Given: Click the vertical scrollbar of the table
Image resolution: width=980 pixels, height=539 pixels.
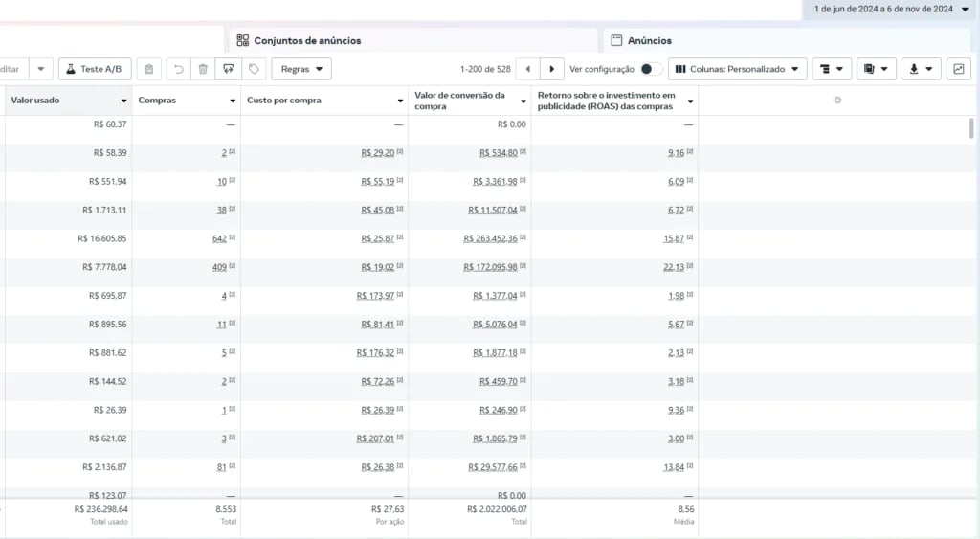Looking at the screenshot, I should tap(971, 127).
